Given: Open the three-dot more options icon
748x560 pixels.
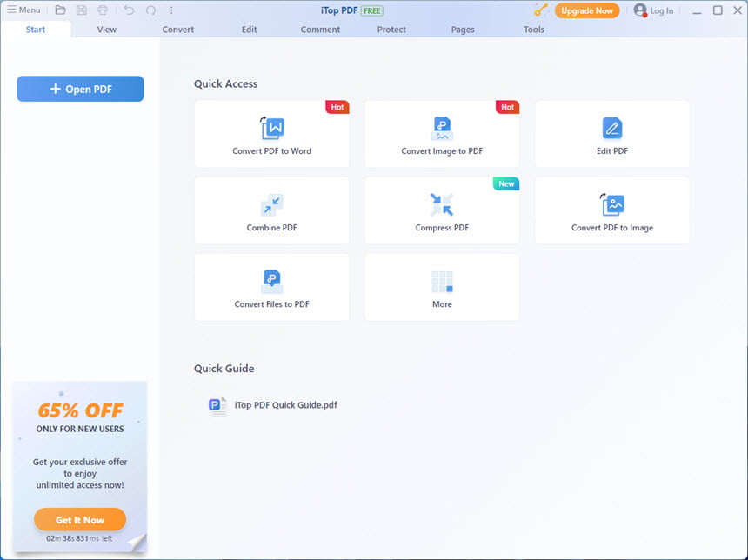Looking at the screenshot, I should coord(171,10).
